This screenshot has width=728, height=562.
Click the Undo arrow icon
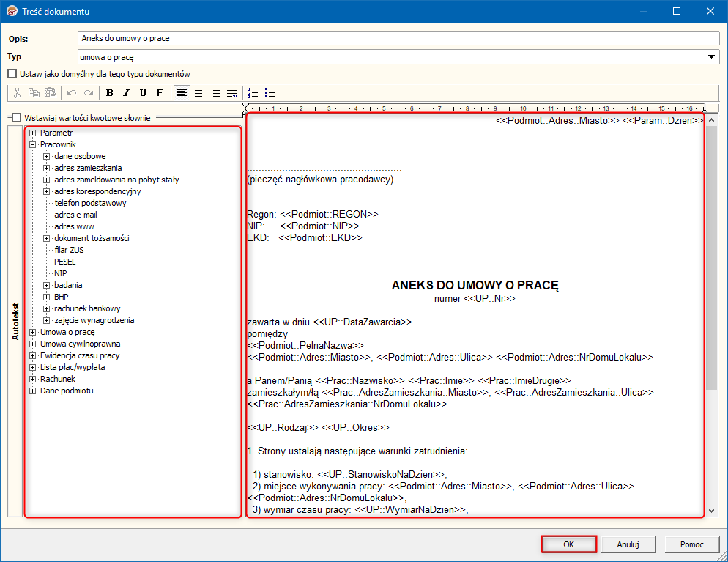pyautogui.click(x=72, y=93)
